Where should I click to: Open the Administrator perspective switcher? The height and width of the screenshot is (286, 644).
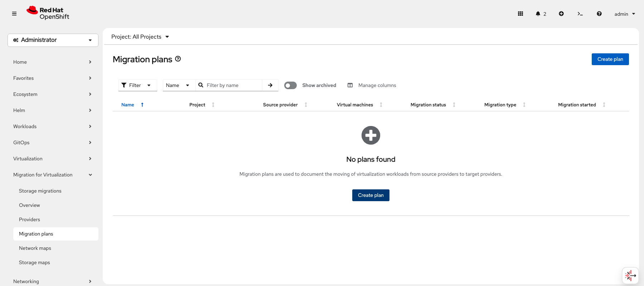[53, 40]
